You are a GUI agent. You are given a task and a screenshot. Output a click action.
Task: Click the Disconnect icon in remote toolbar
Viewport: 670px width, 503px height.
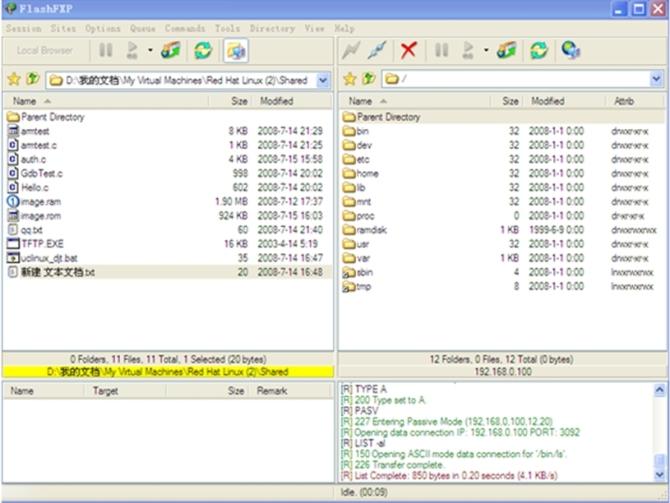(377, 50)
